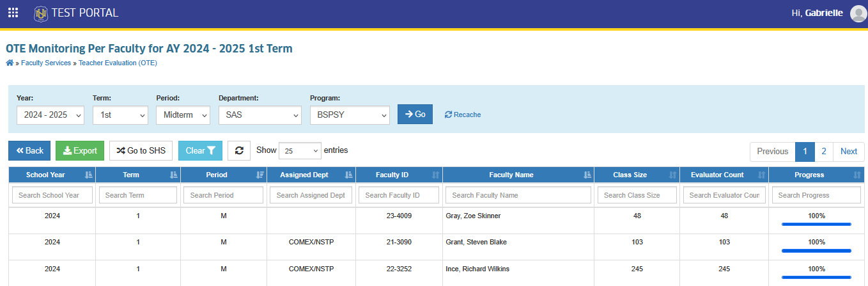Focus the Search School Year field
The image size is (868, 286).
coord(52,195)
